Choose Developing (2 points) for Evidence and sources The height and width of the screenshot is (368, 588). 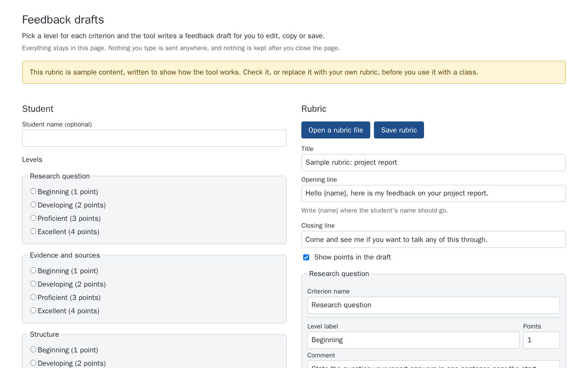33,284
